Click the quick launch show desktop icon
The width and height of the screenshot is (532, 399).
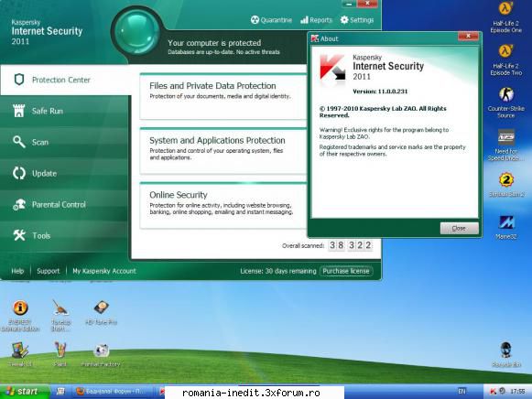click(60, 392)
